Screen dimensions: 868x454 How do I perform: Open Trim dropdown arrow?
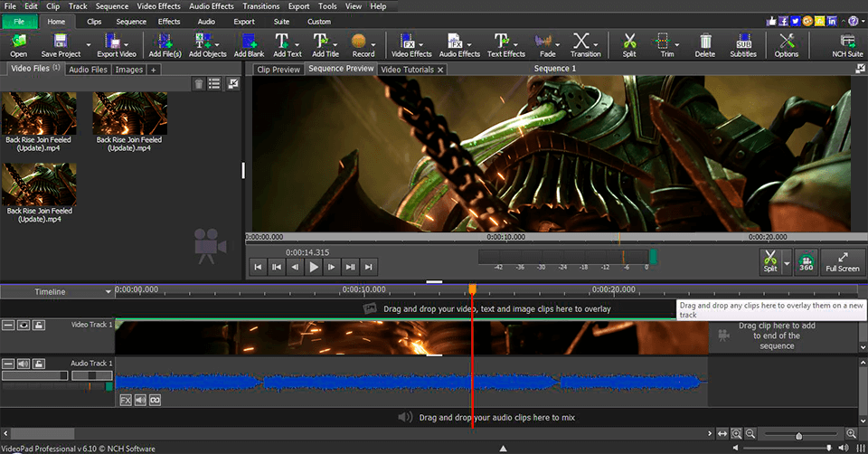[676, 45]
